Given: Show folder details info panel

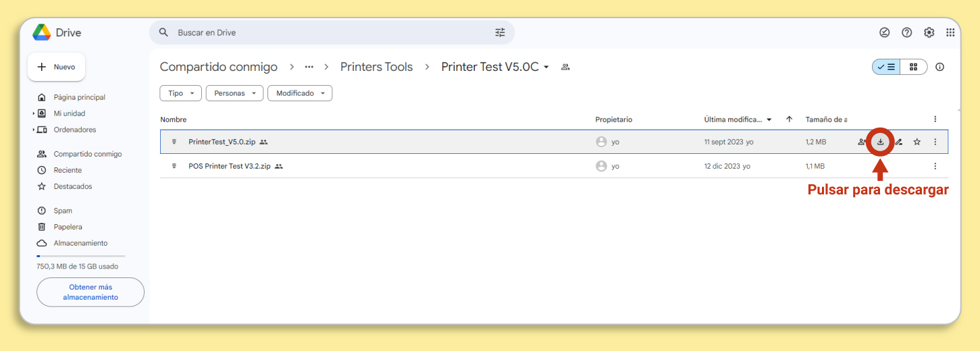Looking at the screenshot, I should click(x=939, y=67).
